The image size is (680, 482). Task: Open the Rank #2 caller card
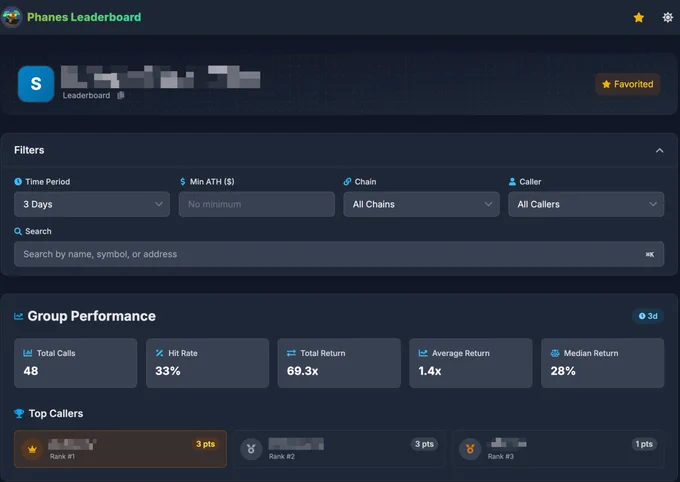[340, 449]
